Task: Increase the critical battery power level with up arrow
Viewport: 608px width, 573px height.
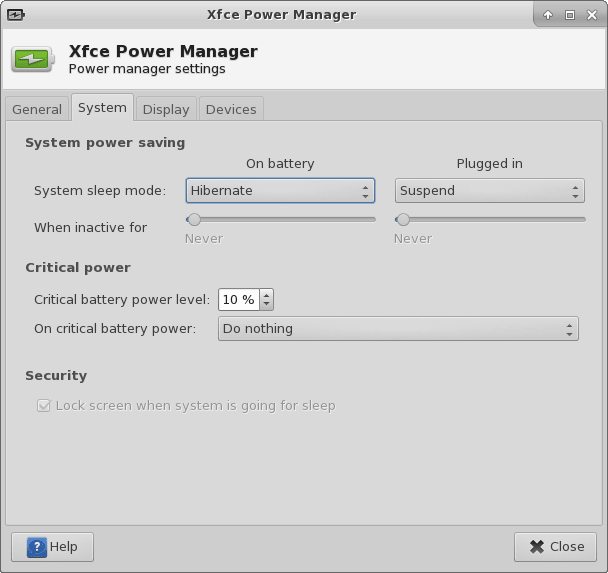Action: coord(267,295)
